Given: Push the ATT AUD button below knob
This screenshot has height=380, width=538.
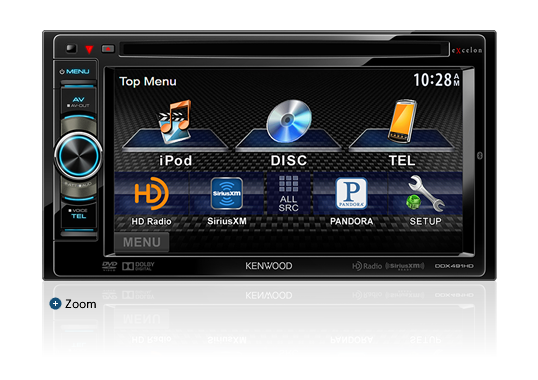Looking at the screenshot, I should pos(79,187).
